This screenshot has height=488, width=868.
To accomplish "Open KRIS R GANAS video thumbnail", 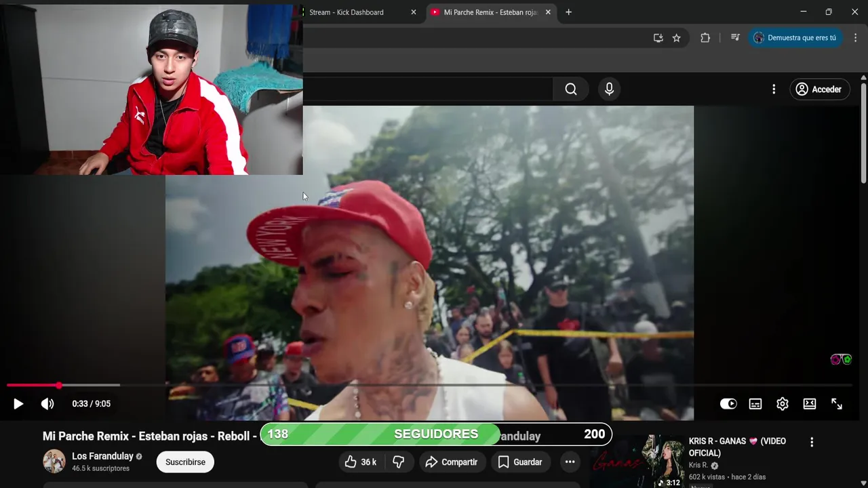I will (x=637, y=462).
